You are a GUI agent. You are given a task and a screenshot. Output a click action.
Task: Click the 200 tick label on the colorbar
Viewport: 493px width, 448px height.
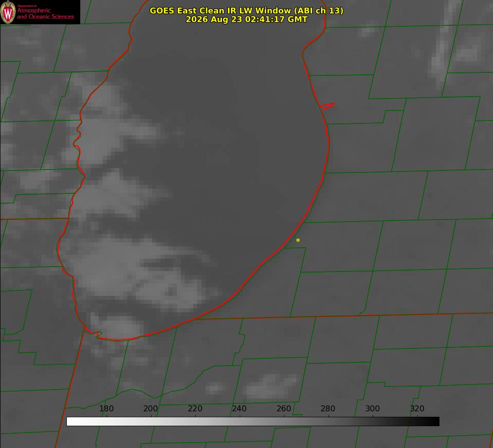point(151,408)
